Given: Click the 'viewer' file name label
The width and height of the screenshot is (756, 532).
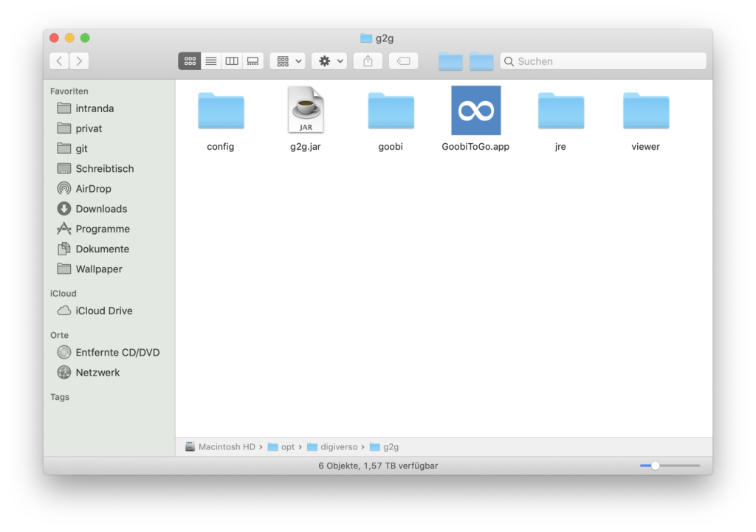Looking at the screenshot, I should [645, 147].
